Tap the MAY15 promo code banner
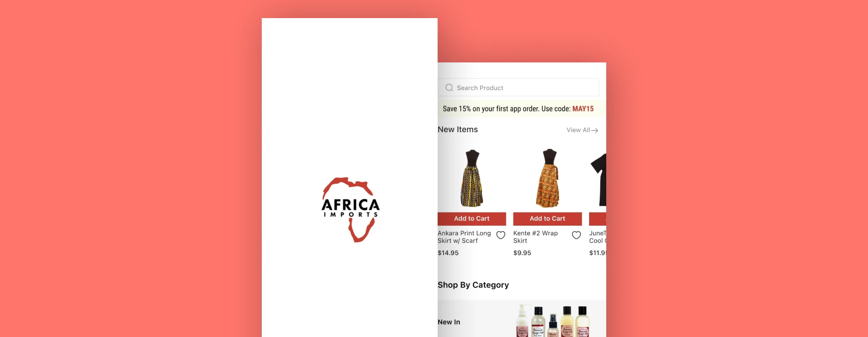Image resolution: width=868 pixels, height=337 pixels. pyautogui.click(x=518, y=109)
